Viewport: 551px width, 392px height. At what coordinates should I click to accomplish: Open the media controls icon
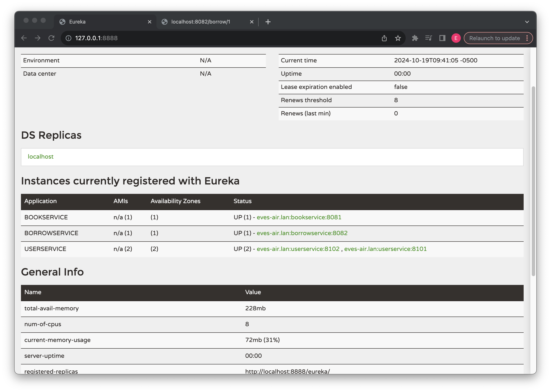pyautogui.click(x=429, y=38)
